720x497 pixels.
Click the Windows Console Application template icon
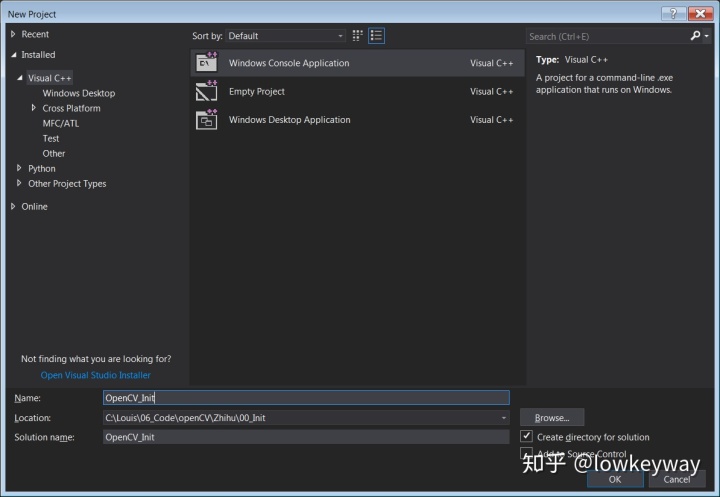(206, 62)
